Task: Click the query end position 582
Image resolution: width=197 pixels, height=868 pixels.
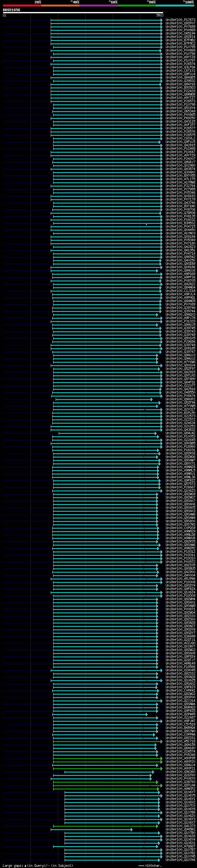Action: click(x=159, y=15)
